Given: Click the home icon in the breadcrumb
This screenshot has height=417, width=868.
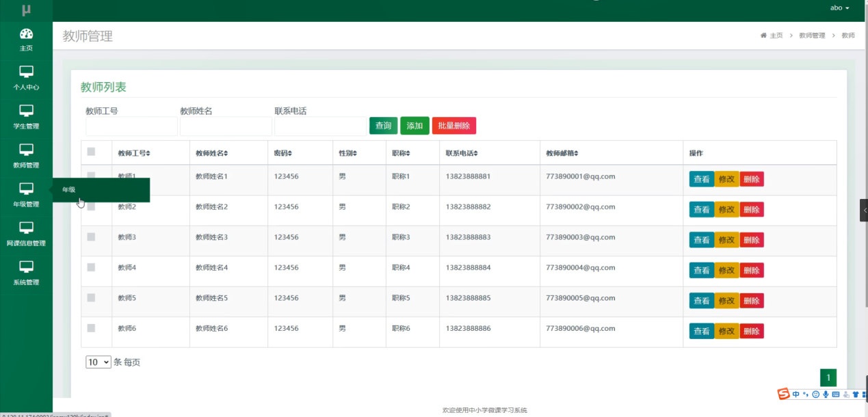Looking at the screenshot, I should 763,36.
